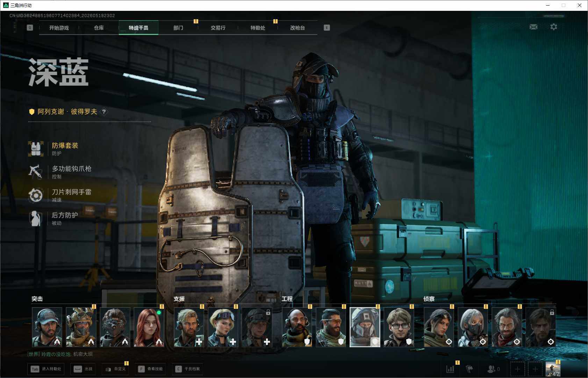Pick the grey-haired masked recon operator

(x=473, y=327)
